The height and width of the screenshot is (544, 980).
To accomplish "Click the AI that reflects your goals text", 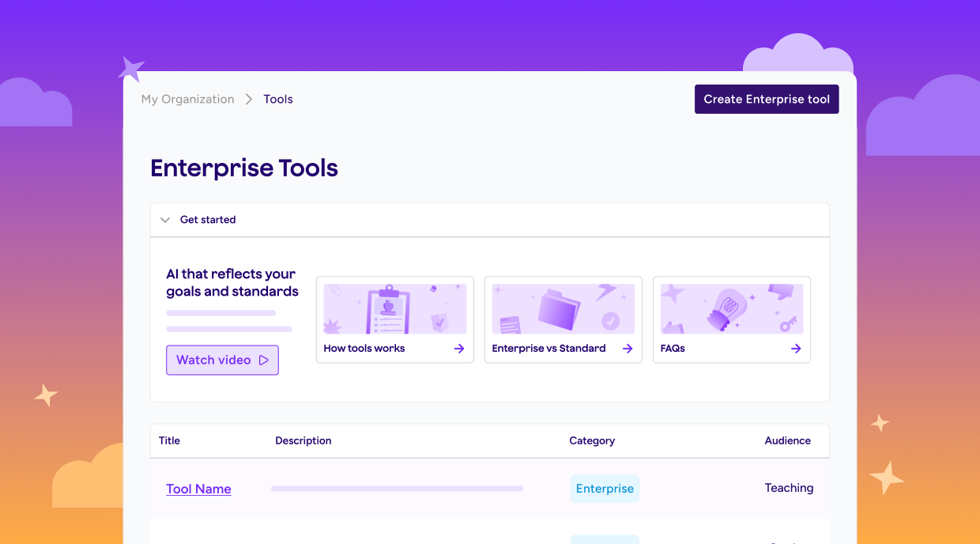I will [x=232, y=282].
